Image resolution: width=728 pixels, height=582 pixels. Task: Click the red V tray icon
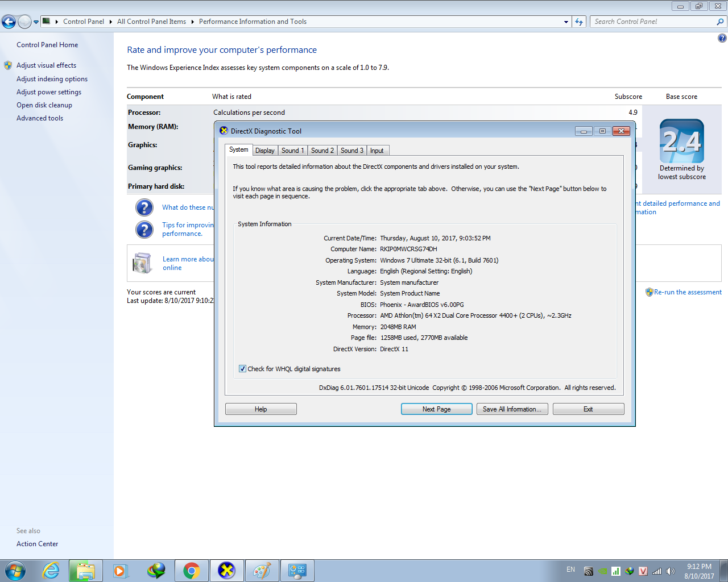coord(643,571)
